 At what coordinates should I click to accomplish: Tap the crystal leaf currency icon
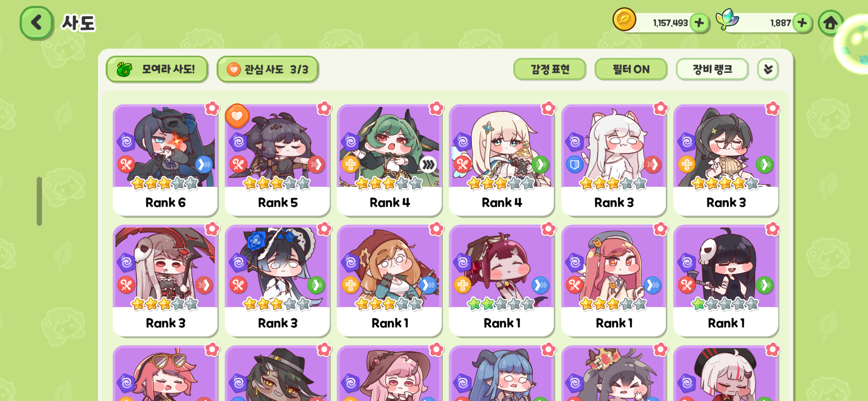pos(727,19)
